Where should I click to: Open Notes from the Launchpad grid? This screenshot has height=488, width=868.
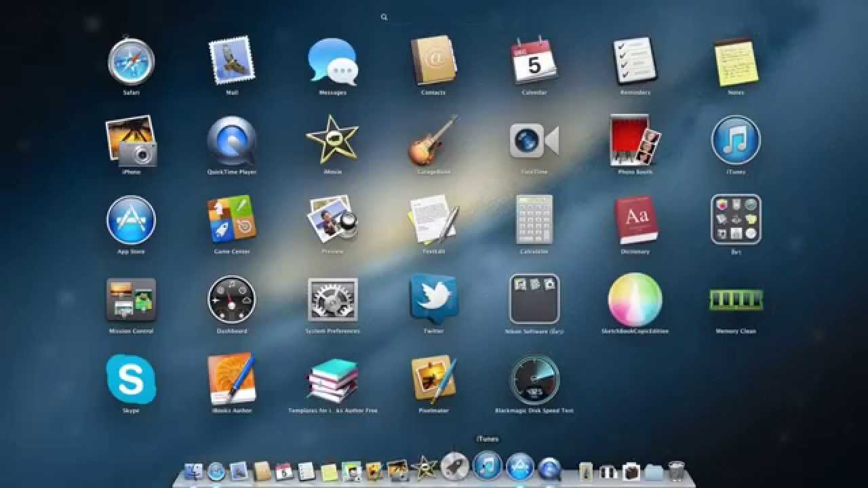point(736,61)
